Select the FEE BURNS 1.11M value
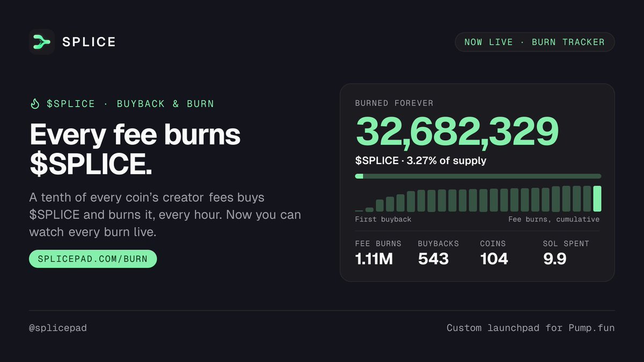The image size is (644, 362). click(374, 259)
